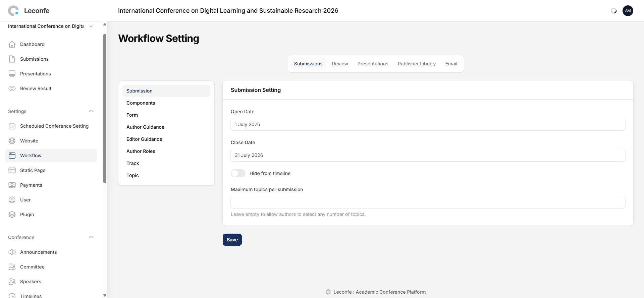Click the Scheduled Conference Setting calendar icon

(12, 126)
